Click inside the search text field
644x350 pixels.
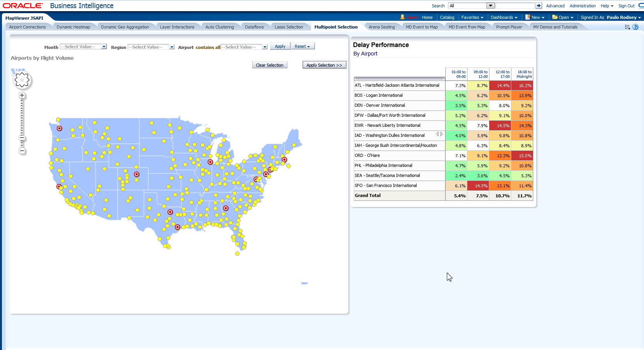coord(515,6)
